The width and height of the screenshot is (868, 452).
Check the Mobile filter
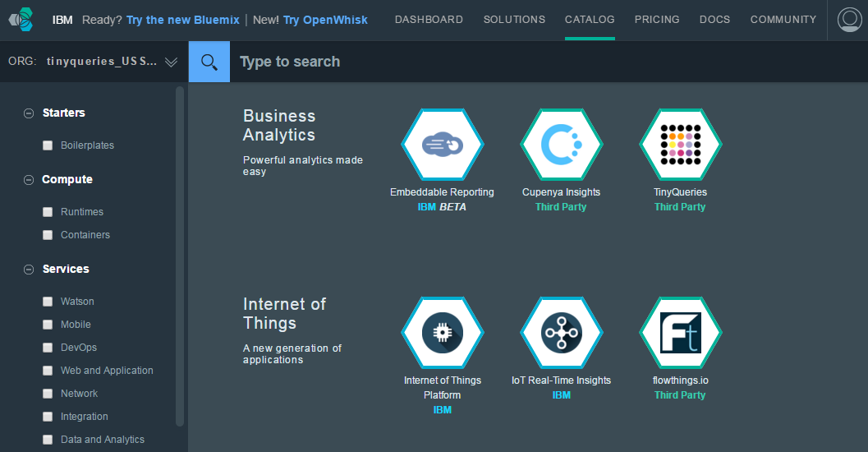(x=48, y=325)
